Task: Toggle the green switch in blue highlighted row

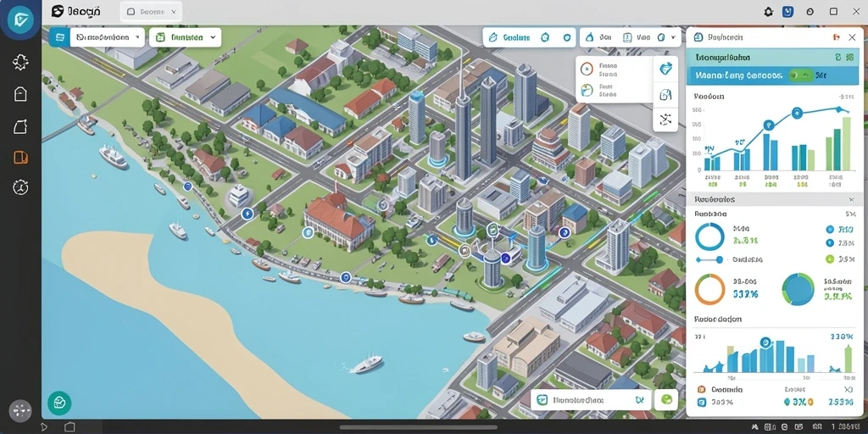Action: pos(800,75)
